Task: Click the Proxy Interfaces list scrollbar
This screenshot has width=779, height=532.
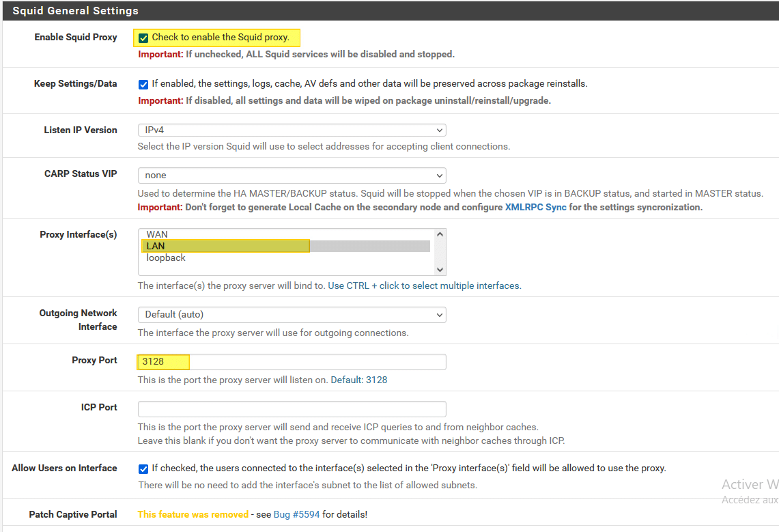Action: coord(441,251)
